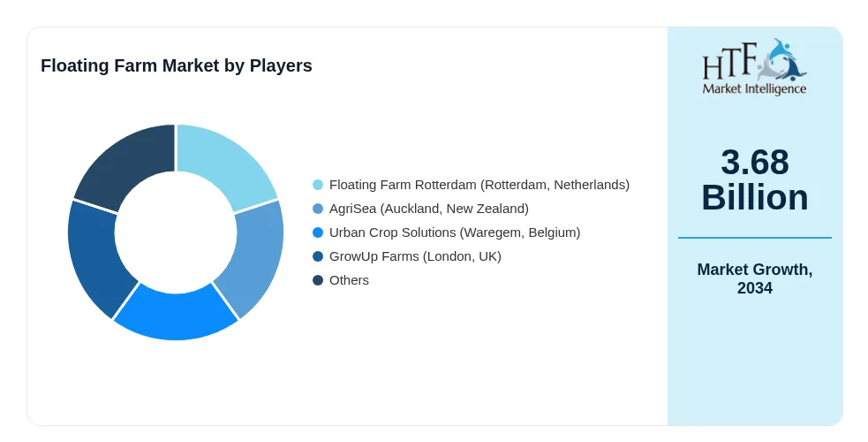
Task: Toggle AgriSea (Auckland, New Zealand) legend label
Action: (x=429, y=209)
